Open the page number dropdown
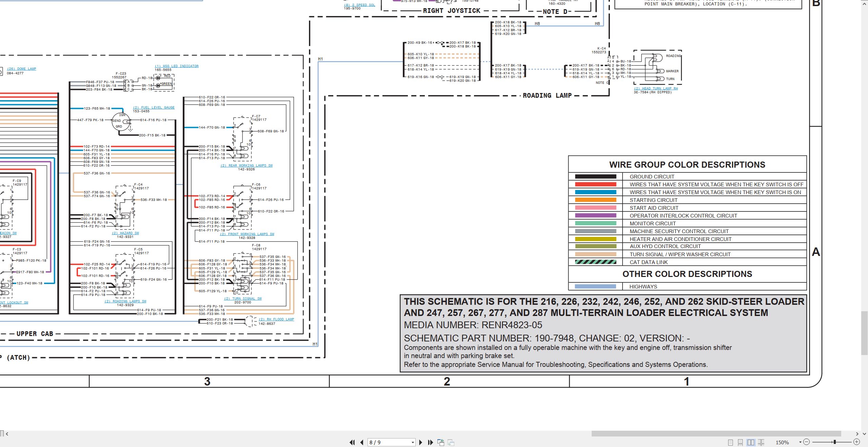868x447 pixels. point(413,443)
